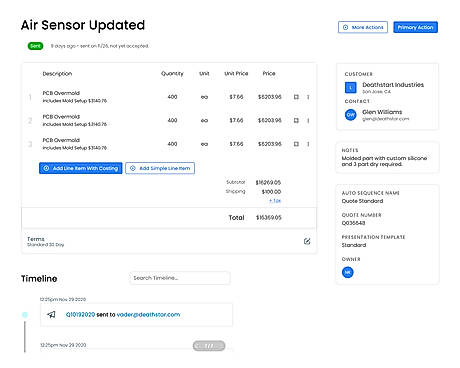
Task: Click the Glen Williams contact name
Action: pos(382,112)
